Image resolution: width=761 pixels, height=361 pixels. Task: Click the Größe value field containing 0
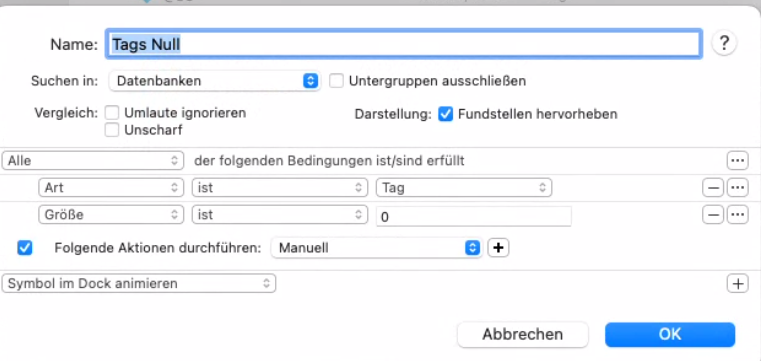coord(474,217)
